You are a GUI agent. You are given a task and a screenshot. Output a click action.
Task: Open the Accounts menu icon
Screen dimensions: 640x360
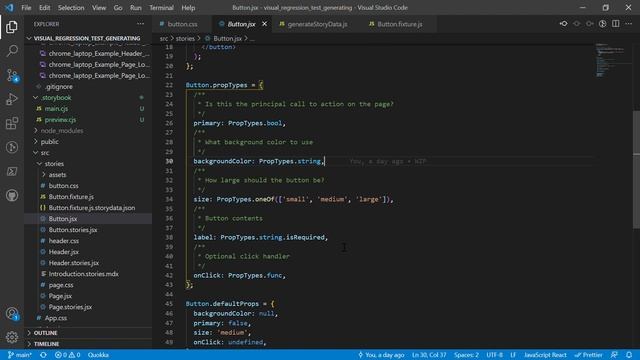pos(12,313)
